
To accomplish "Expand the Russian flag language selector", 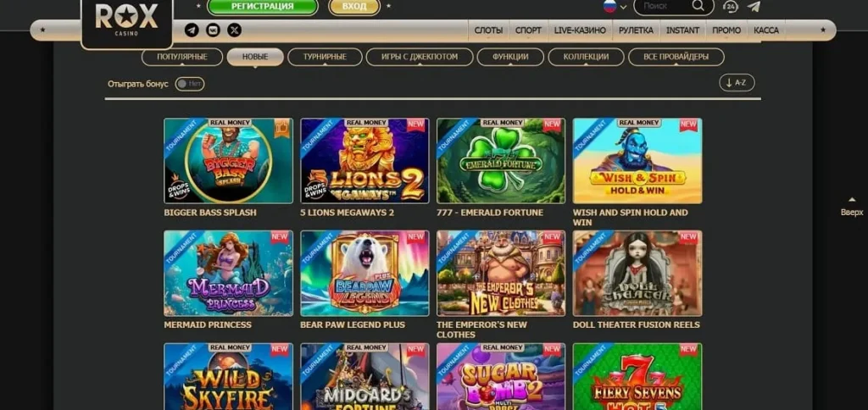I will coord(615,7).
